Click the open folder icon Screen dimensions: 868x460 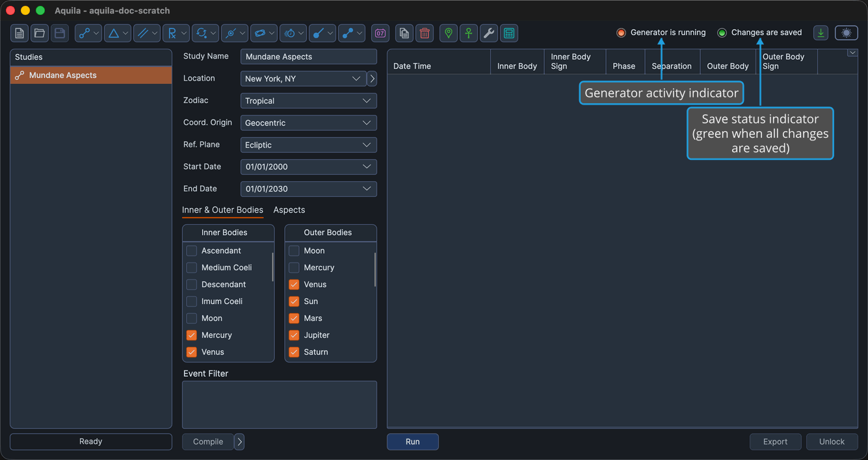pyautogui.click(x=40, y=33)
